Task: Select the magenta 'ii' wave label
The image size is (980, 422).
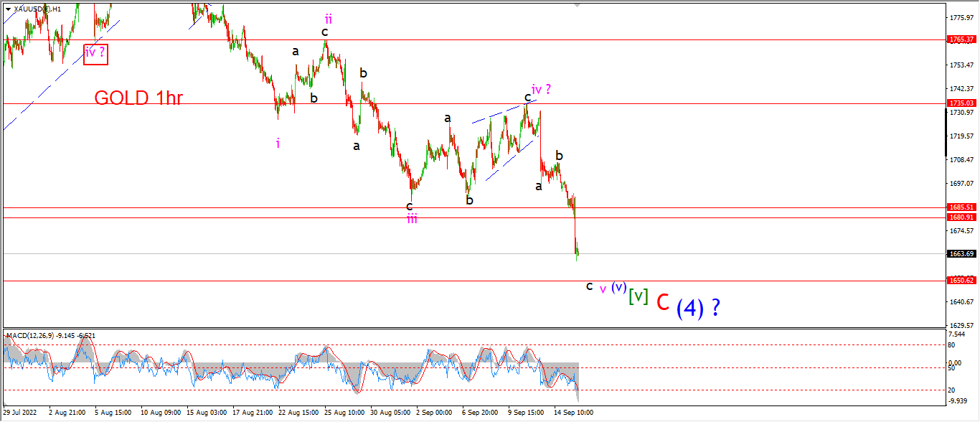Action: (328, 19)
